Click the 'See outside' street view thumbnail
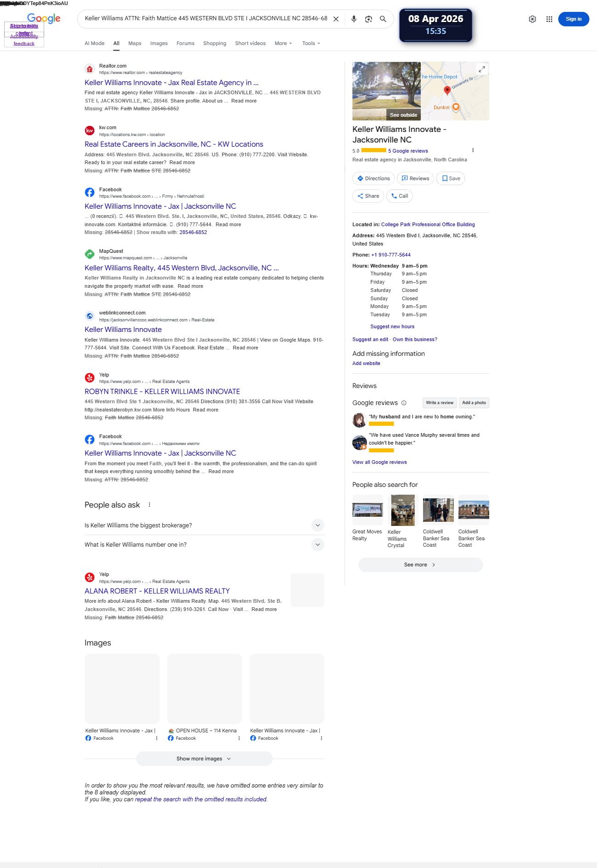 click(386, 91)
